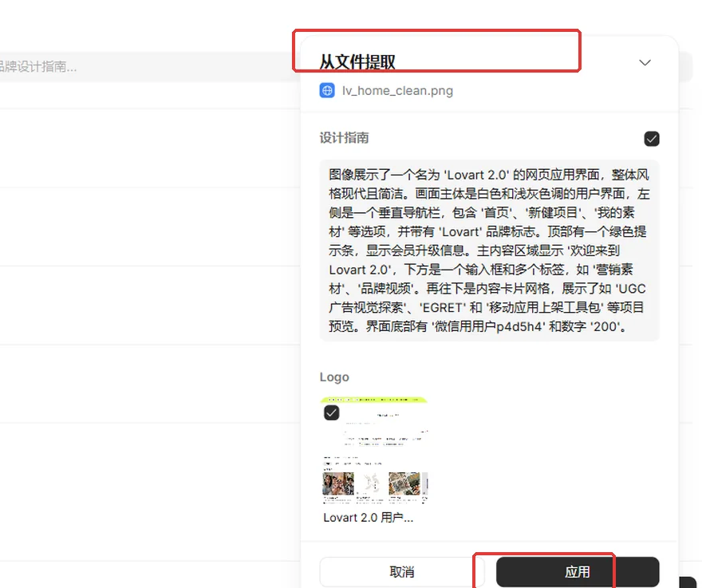This screenshot has height=588, width=702.
Task: Click the 取消 cancel button
Action: [x=401, y=572]
